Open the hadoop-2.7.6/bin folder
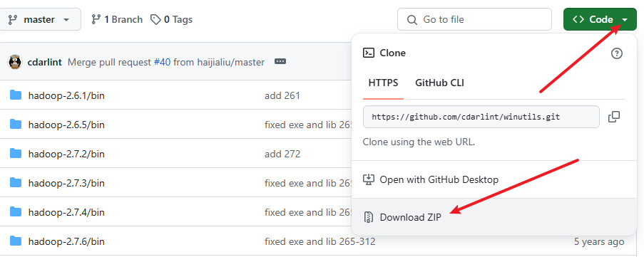The image size is (644, 257). click(66, 242)
